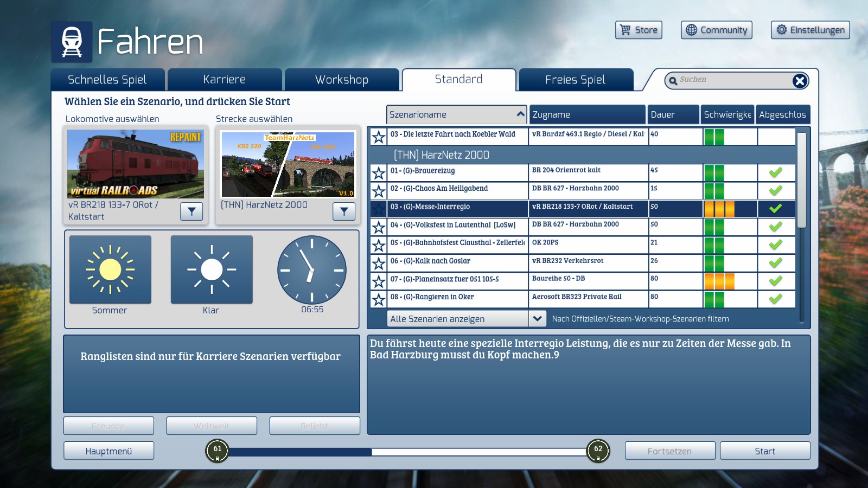Open the locomotive filter dropdown
Viewport: 868px width, 488px height.
coord(192,211)
